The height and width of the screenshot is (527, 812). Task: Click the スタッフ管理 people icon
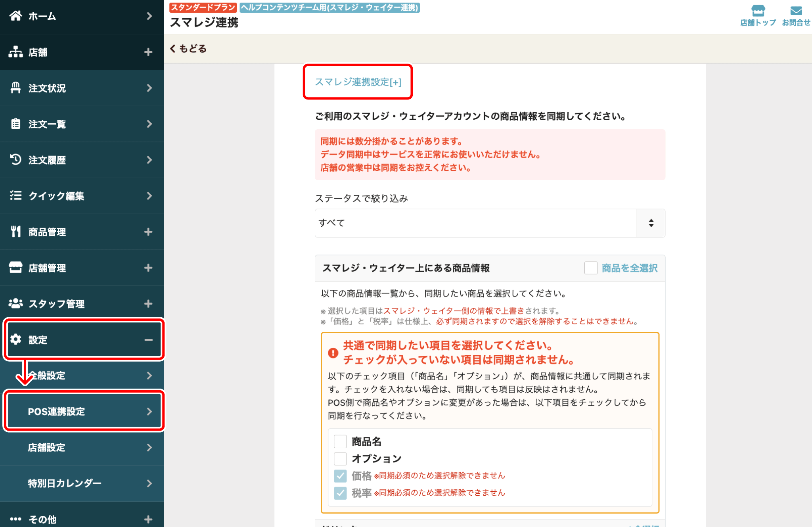click(15, 303)
